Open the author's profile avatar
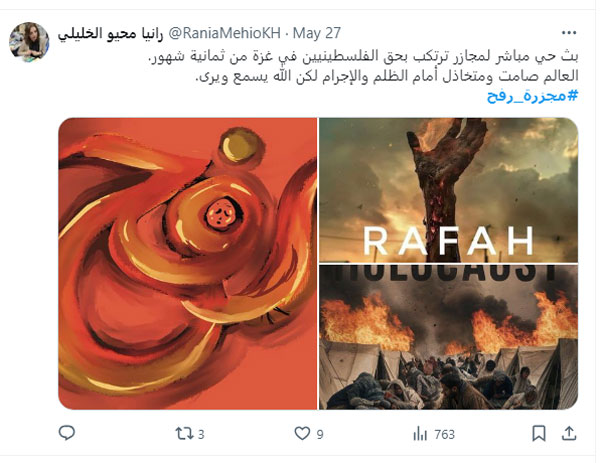 click(29, 42)
